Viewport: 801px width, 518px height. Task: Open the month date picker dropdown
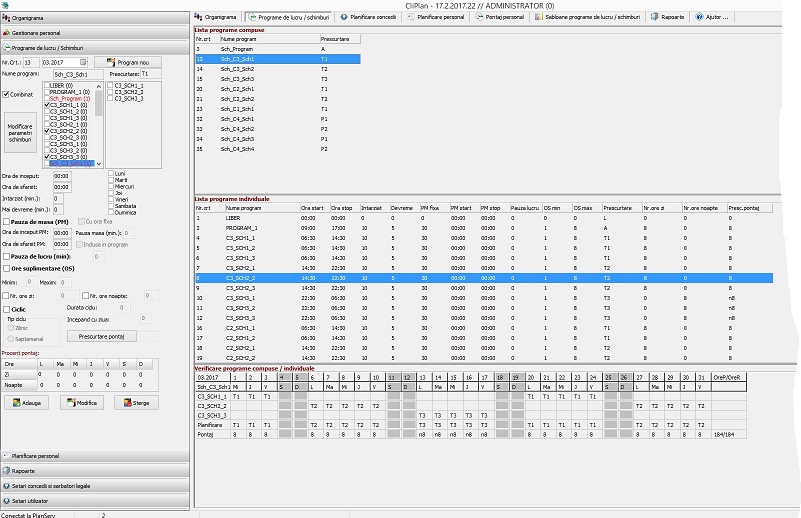coord(85,62)
